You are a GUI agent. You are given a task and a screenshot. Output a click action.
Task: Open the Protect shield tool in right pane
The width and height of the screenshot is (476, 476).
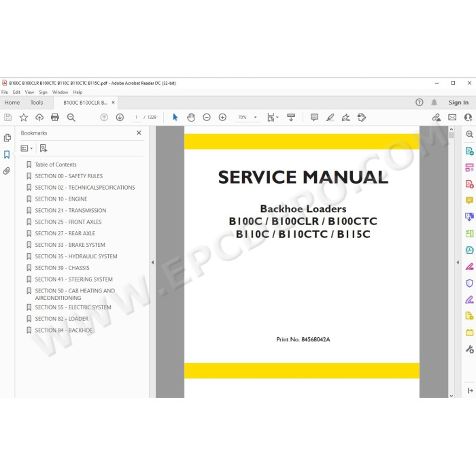click(469, 284)
